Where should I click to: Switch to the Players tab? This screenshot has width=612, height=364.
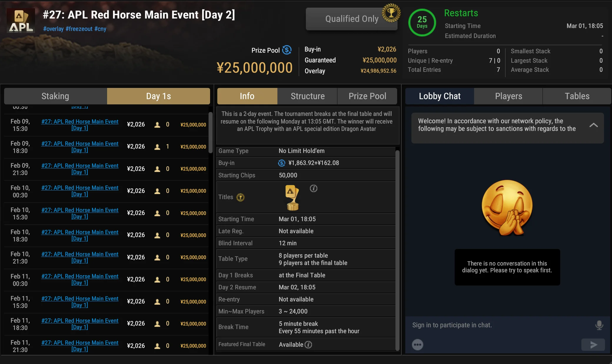pyautogui.click(x=508, y=96)
